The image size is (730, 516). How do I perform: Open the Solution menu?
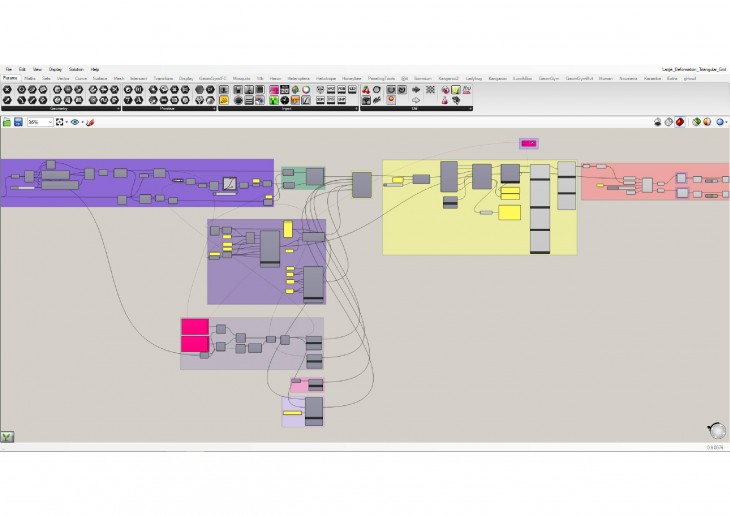pos(76,69)
